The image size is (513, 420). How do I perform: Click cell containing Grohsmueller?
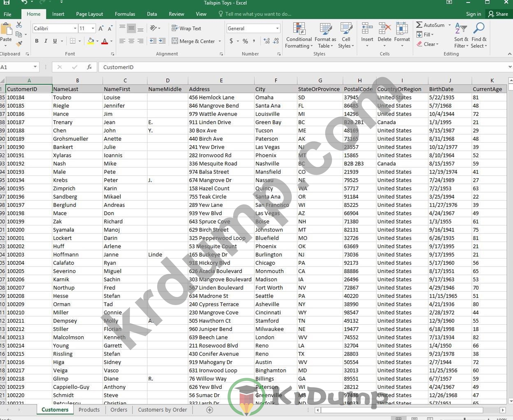point(77,139)
